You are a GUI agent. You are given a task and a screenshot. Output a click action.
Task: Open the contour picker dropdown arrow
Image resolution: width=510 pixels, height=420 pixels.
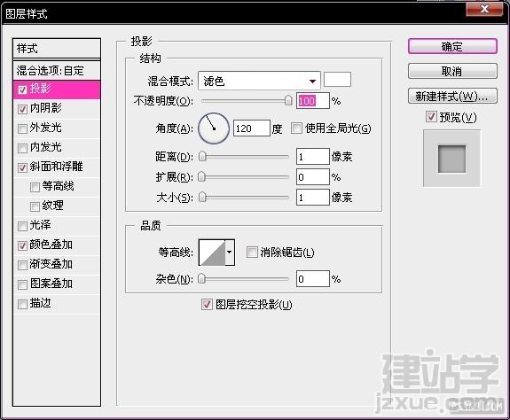tap(230, 253)
